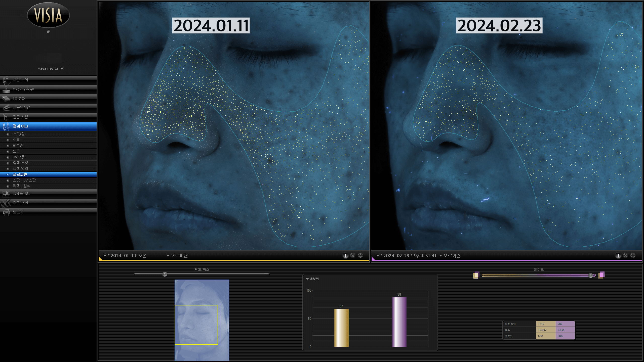
Task: Open the 차트 편집 chart edit section
Action: 48,203
